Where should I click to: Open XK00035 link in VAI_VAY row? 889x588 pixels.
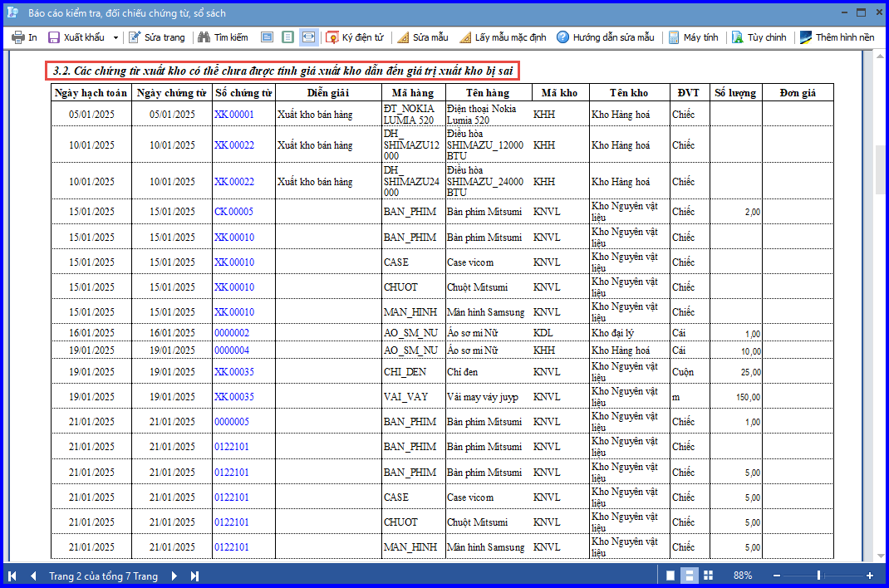(234, 396)
